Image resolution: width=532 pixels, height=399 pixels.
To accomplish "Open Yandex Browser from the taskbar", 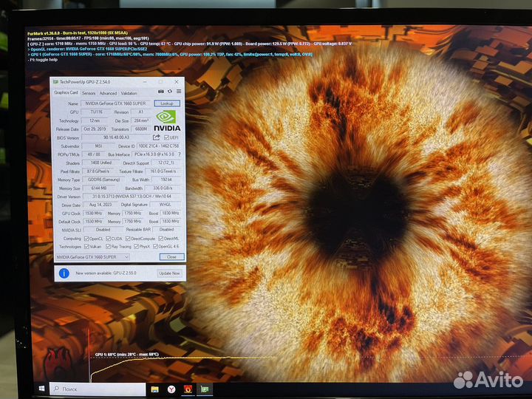I will 171,389.
